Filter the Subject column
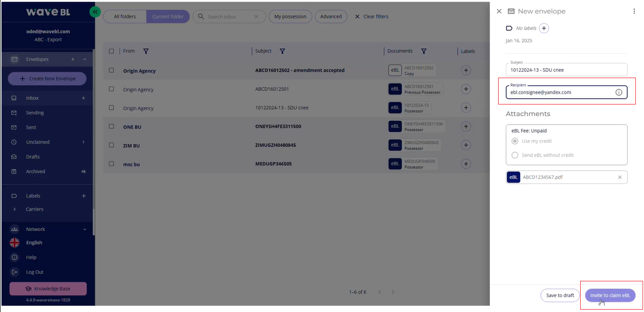This screenshot has width=644, height=312. coord(283,51)
